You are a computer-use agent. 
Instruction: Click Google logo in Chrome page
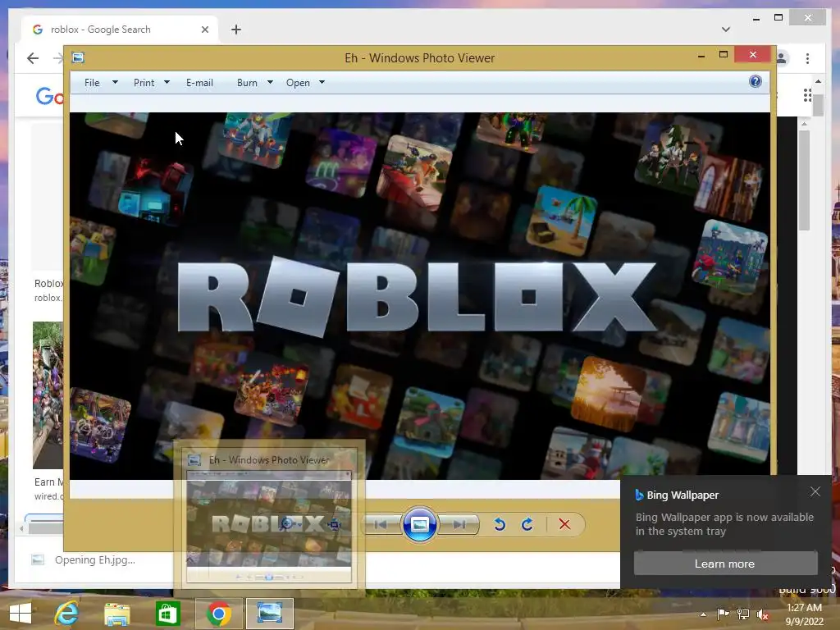[x=49, y=97]
